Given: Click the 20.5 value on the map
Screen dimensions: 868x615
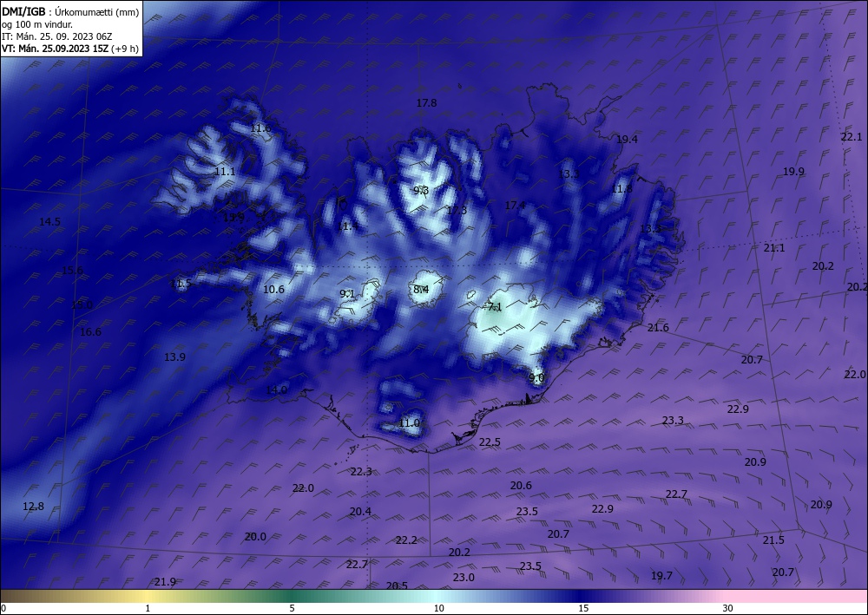Looking at the screenshot, I should 397,586.
